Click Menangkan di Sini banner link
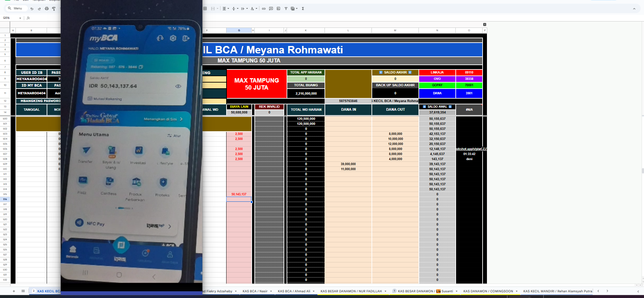The height and width of the screenshot is (298, 644). (x=163, y=119)
